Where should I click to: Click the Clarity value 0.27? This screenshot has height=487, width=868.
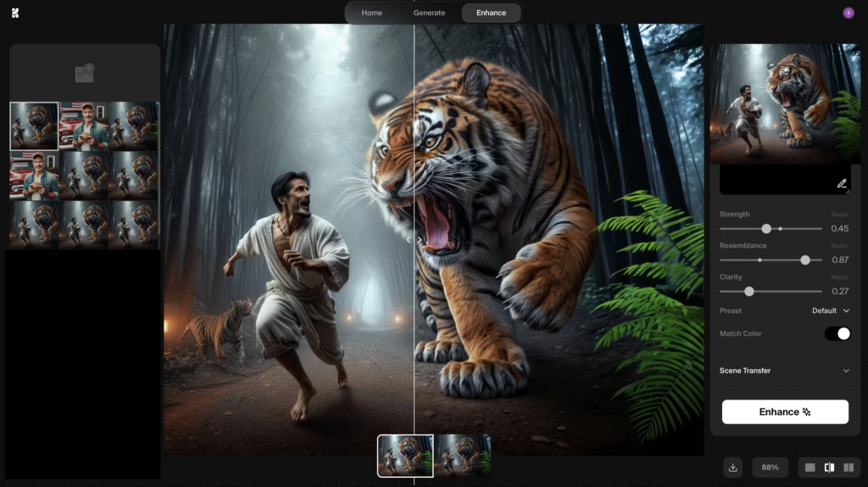(x=839, y=291)
